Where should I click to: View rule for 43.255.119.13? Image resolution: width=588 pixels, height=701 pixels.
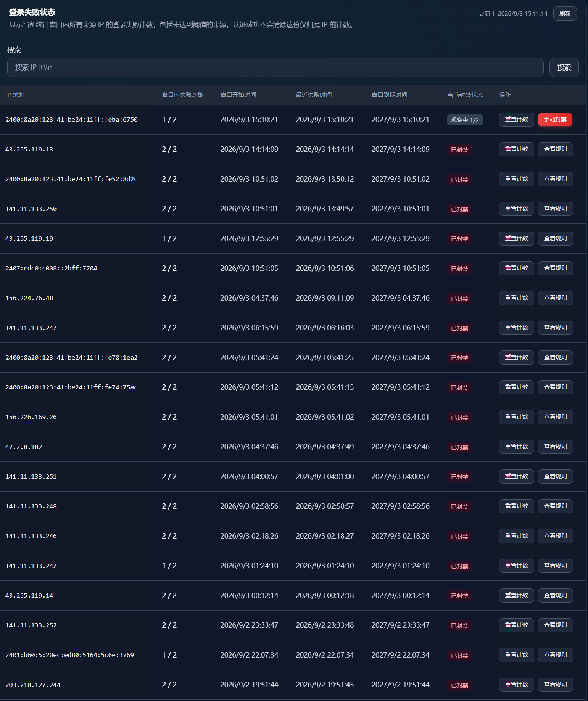coord(555,150)
